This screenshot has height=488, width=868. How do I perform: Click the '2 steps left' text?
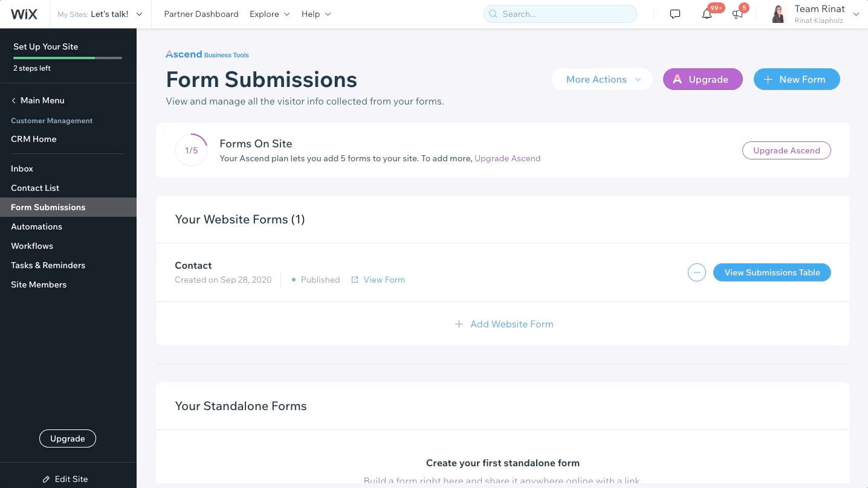pyautogui.click(x=32, y=68)
